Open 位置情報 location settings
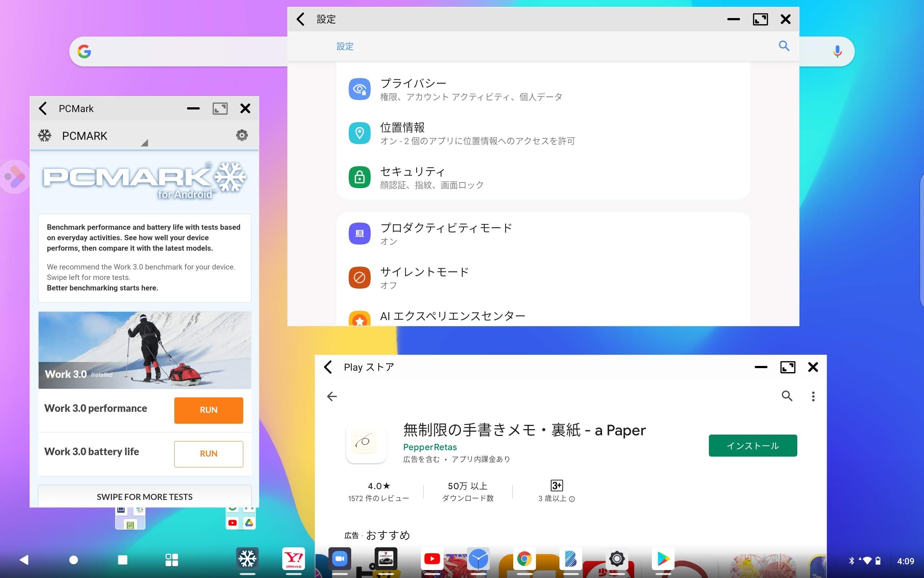This screenshot has width=924, height=578. [x=542, y=133]
